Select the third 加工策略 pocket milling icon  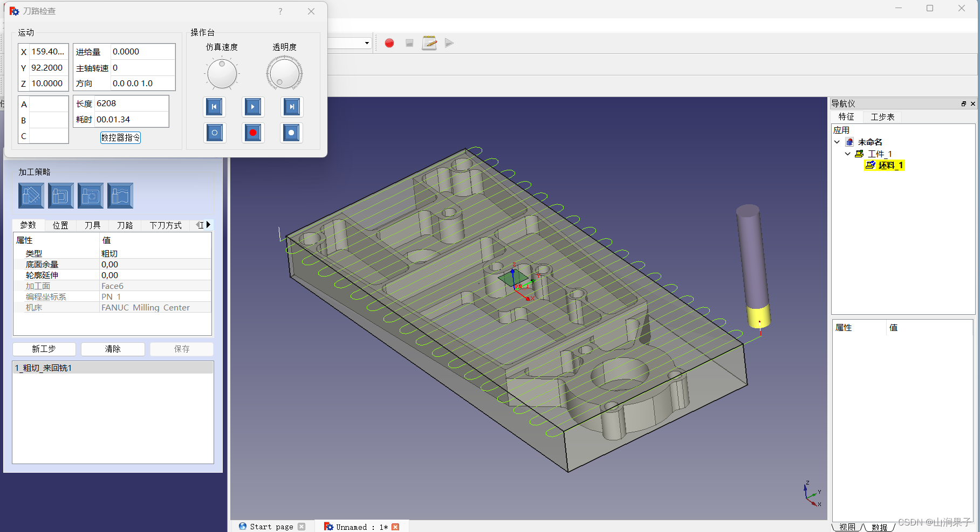91,196
